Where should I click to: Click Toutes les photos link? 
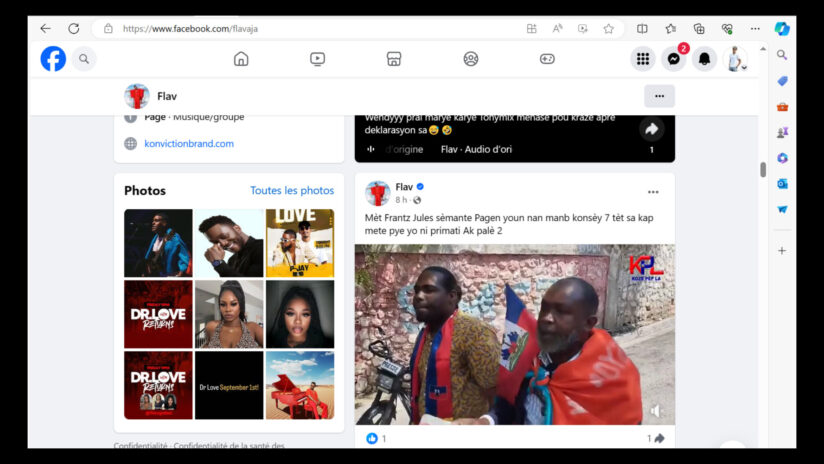292,191
